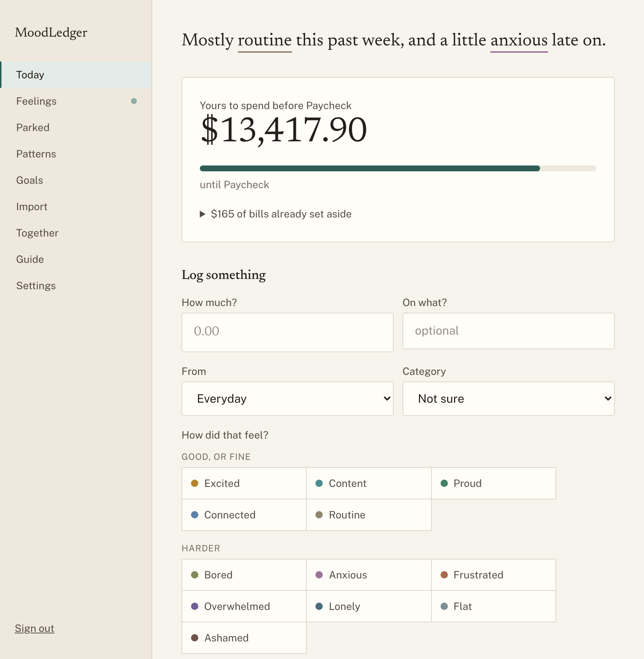Navigate to Patterns
The height and width of the screenshot is (659, 644).
tap(76, 154)
